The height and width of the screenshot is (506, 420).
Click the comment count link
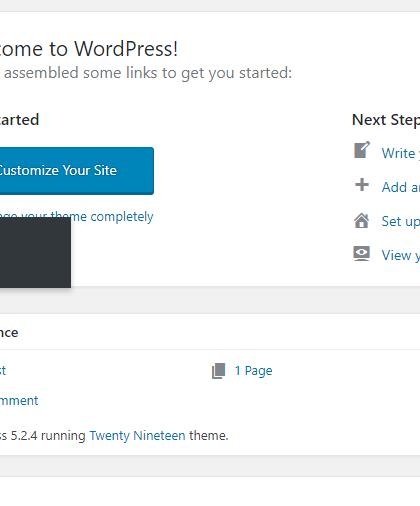tap(19, 401)
